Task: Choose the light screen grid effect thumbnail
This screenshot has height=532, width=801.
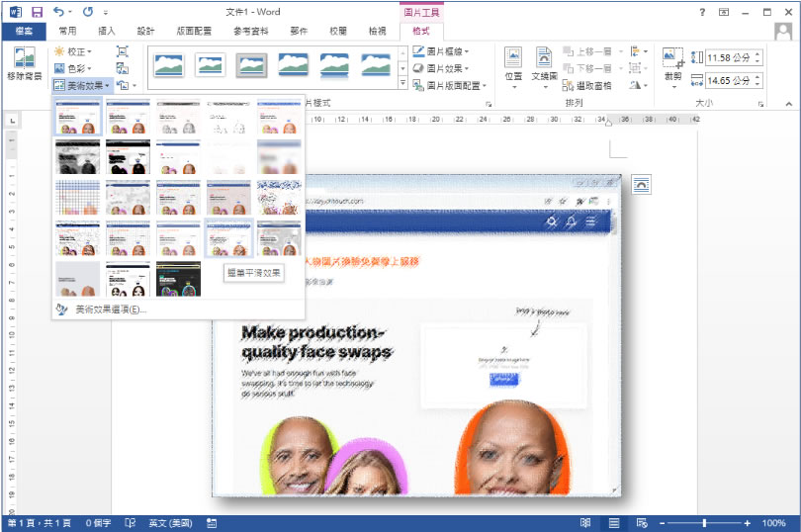Action: coord(78,198)
